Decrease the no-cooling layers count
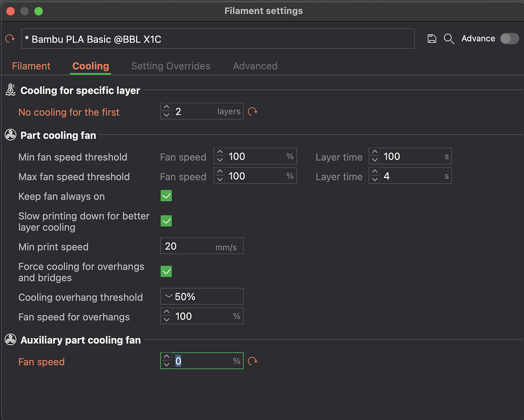The image size is (524, 420). tap(166, 115)
